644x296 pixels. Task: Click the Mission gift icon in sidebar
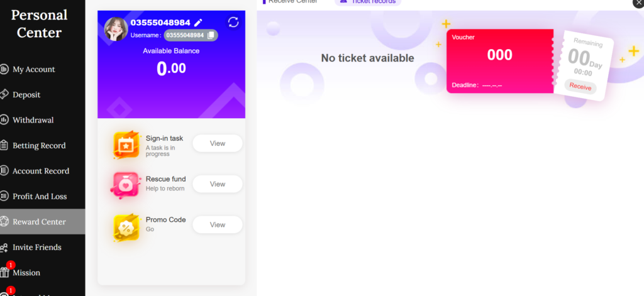point(4,273)
